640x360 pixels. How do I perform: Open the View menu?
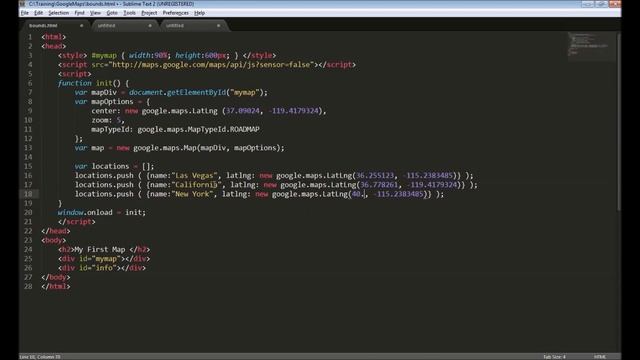click(x=95, y=13)
